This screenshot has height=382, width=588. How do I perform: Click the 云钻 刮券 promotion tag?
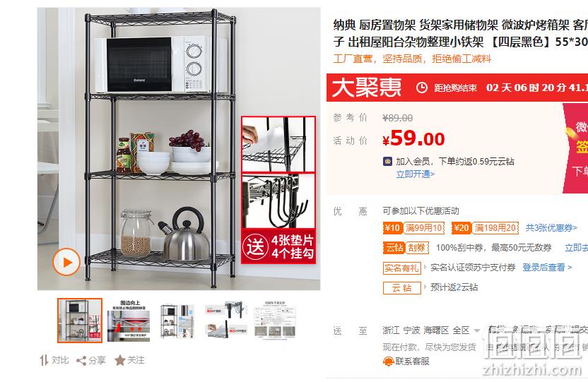coord(406,248)
